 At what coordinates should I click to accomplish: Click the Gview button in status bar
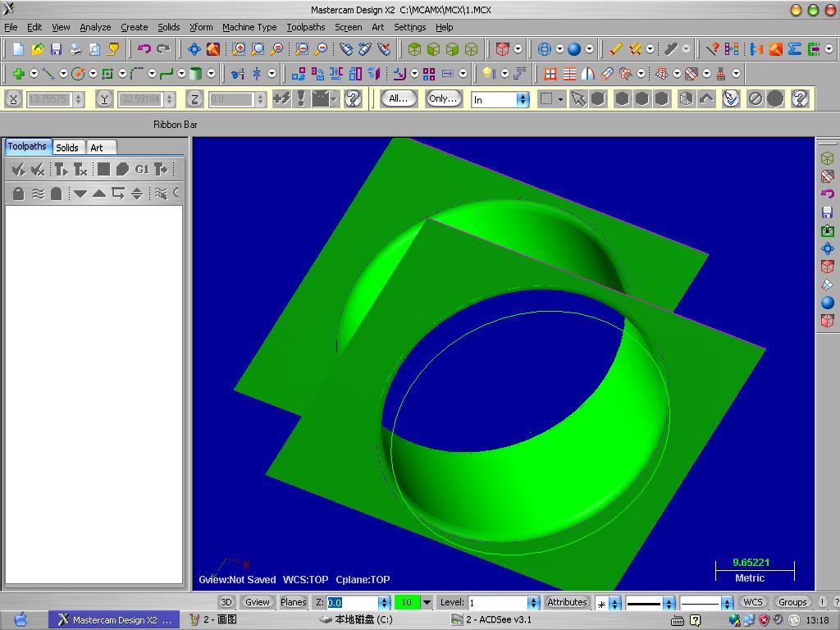(x=257, y=602)
